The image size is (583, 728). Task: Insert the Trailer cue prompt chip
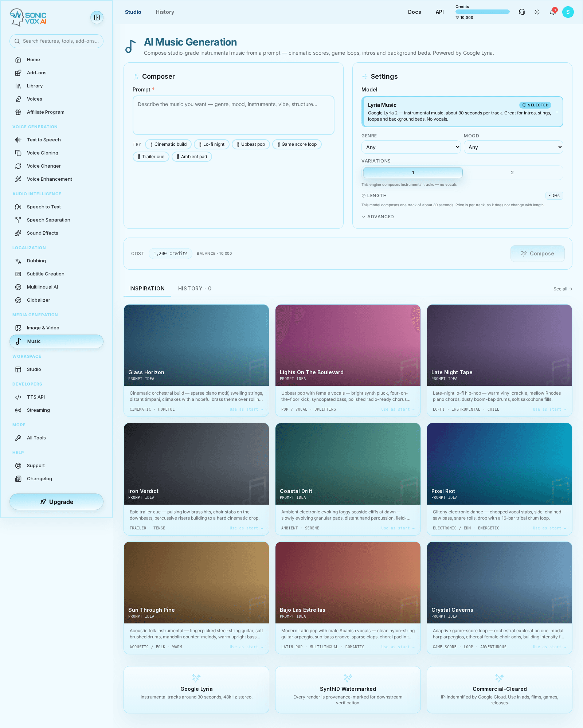151,157
